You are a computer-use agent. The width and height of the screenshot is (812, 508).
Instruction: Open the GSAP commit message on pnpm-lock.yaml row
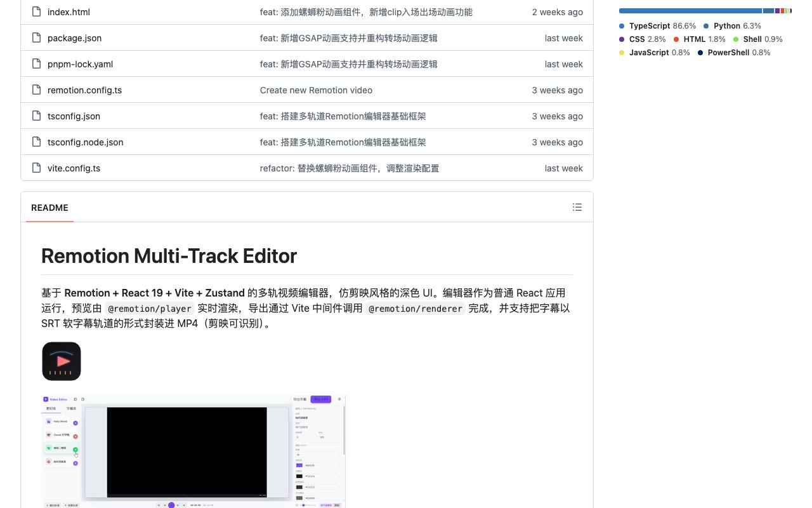(348, 64)
